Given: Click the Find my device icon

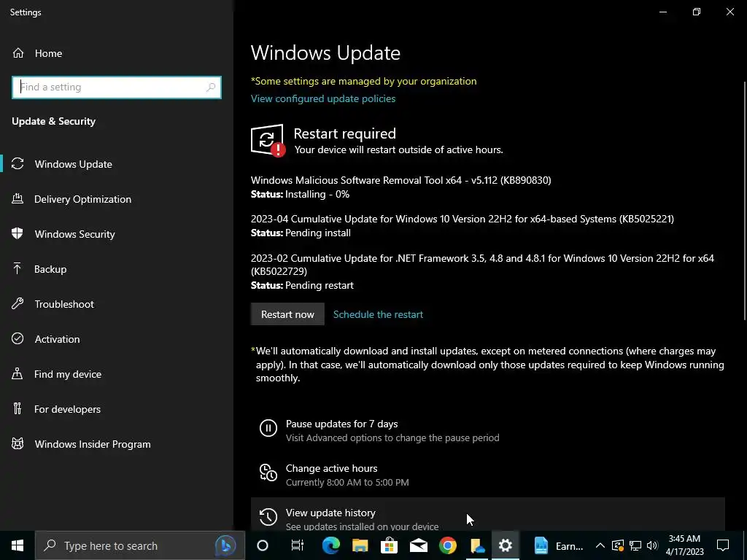Looking at the screenshot, I should [x=18, y=373].
